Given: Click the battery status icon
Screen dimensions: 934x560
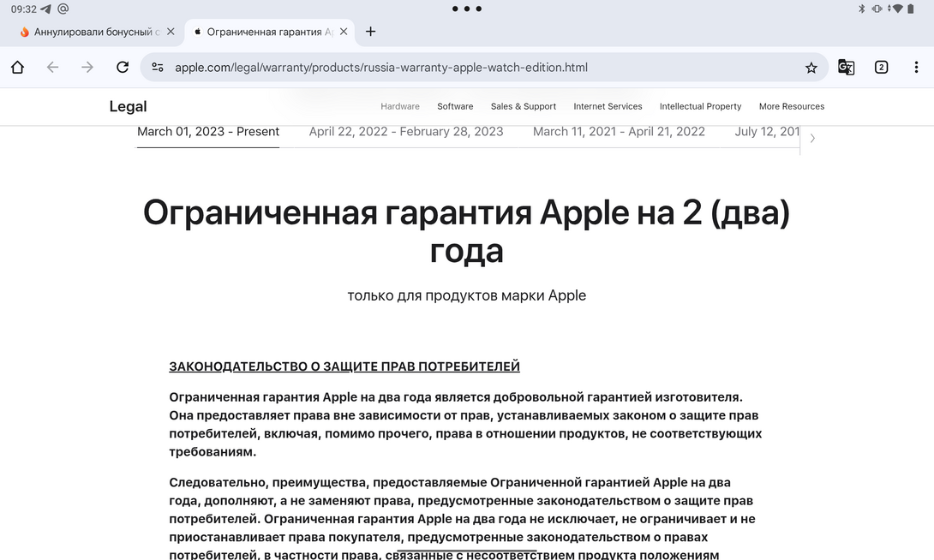Looking at the screenshot, I should 911,9.
